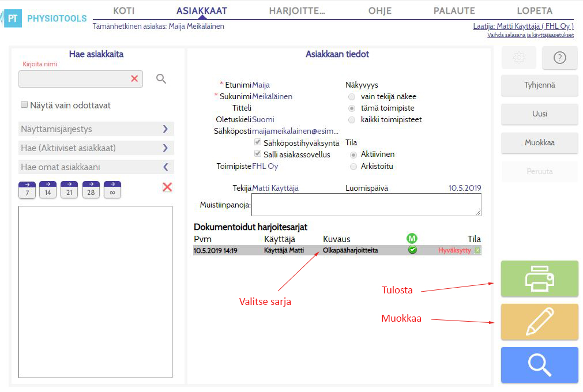
Task: Select the Arkistoitu radio button
Action: (x=353, y=167)
